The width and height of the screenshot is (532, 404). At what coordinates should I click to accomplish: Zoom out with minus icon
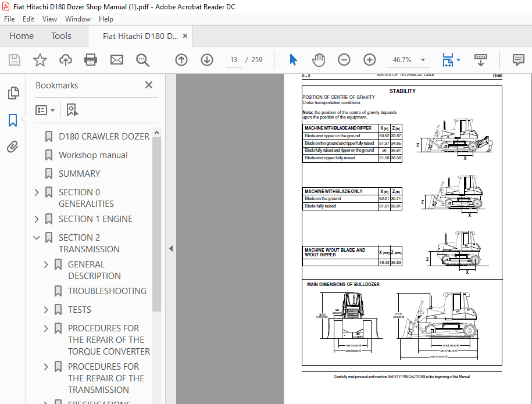pos(344,60)
